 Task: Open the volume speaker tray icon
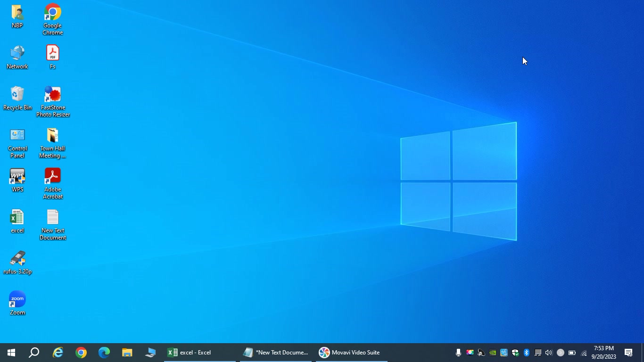point(549,353)
